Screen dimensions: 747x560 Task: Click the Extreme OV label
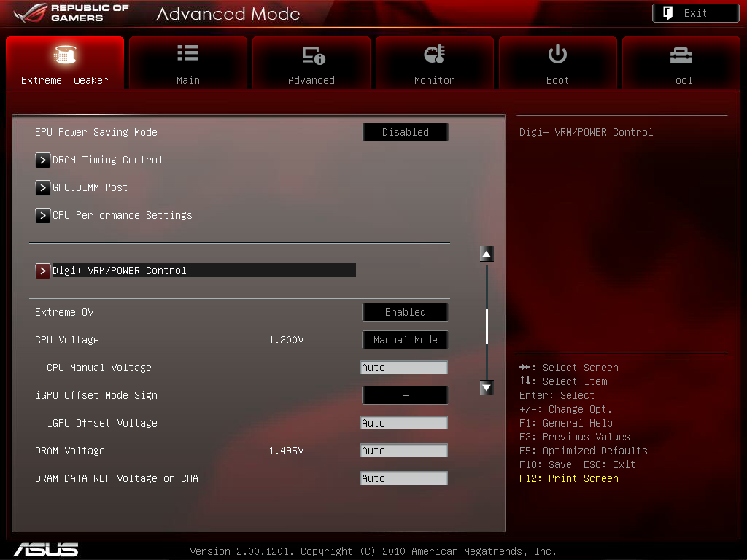(64, 312)
